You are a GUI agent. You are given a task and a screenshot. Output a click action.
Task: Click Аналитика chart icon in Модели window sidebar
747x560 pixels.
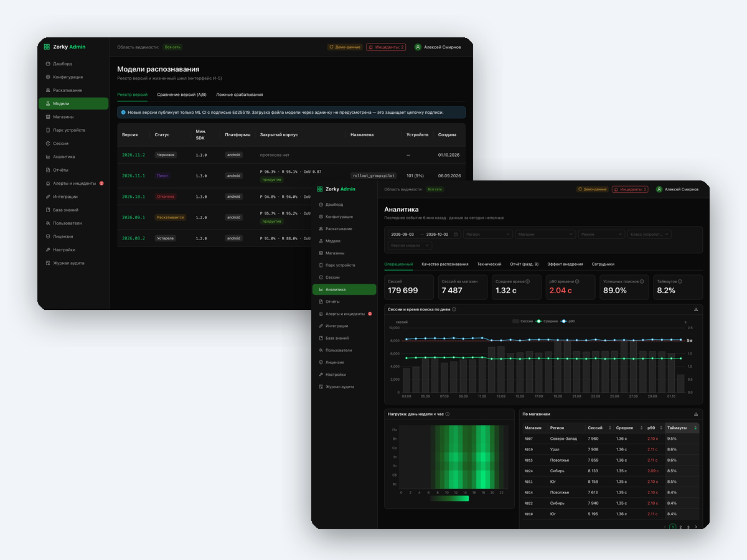coord(48,157)
